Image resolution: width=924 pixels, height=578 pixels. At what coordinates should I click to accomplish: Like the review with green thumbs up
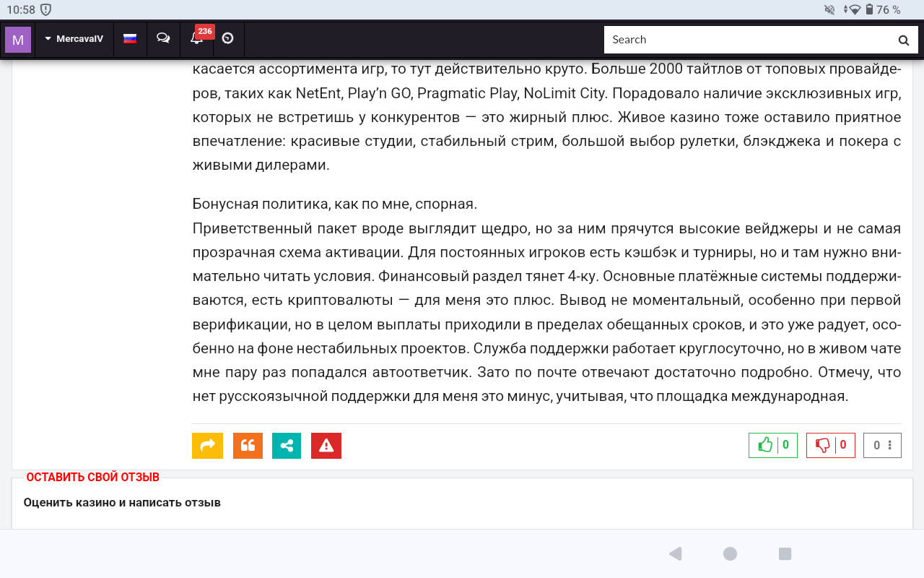[x=772, y=445]
